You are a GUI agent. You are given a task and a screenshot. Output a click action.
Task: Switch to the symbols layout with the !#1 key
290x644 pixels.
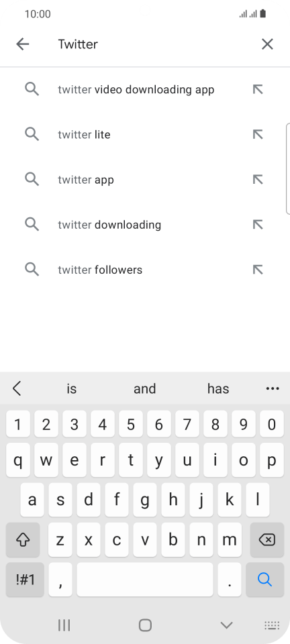25,580
